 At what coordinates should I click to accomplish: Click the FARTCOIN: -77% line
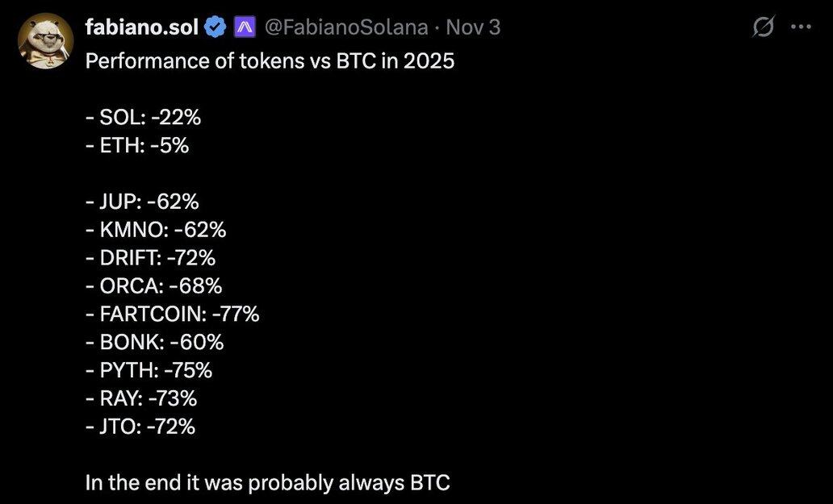pyautogui.click(x=172, y=314)
